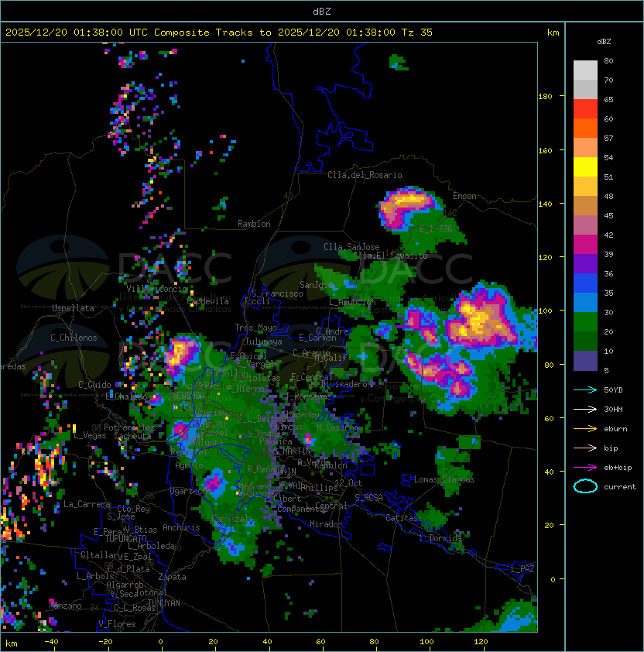Select the bright blue 35–36 dBZ swatch
The height and width of the screenshot is (652, 644).
click(x=585, y=283)
